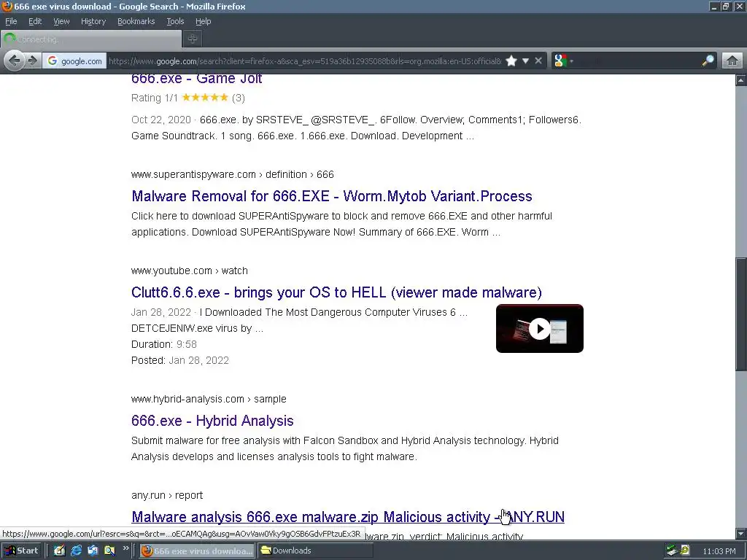This screenshot has height=560, width=747.
Task: Run search with the magnifying glass icon
Action: coord(708,61)
